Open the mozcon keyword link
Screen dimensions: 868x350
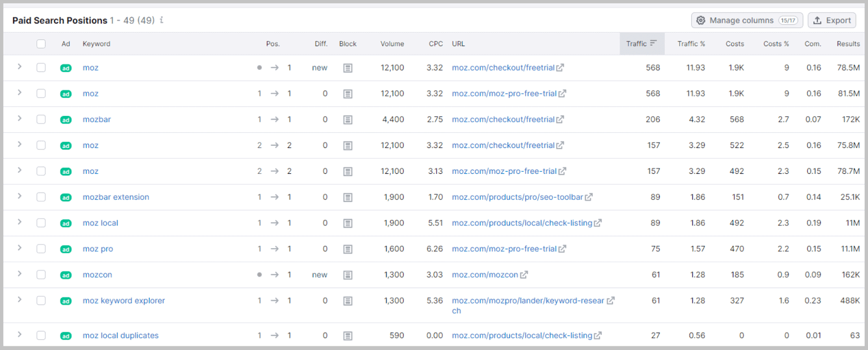(98, 275)
